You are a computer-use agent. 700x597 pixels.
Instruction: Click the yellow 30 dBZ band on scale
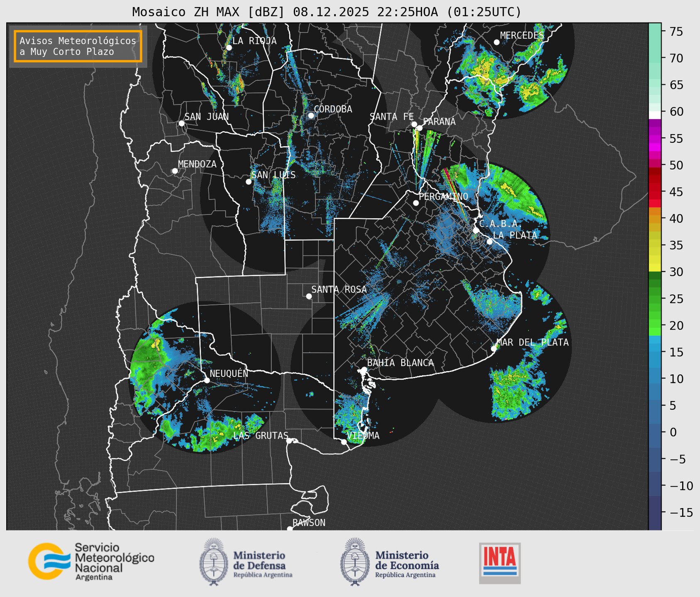pos(655,268)
